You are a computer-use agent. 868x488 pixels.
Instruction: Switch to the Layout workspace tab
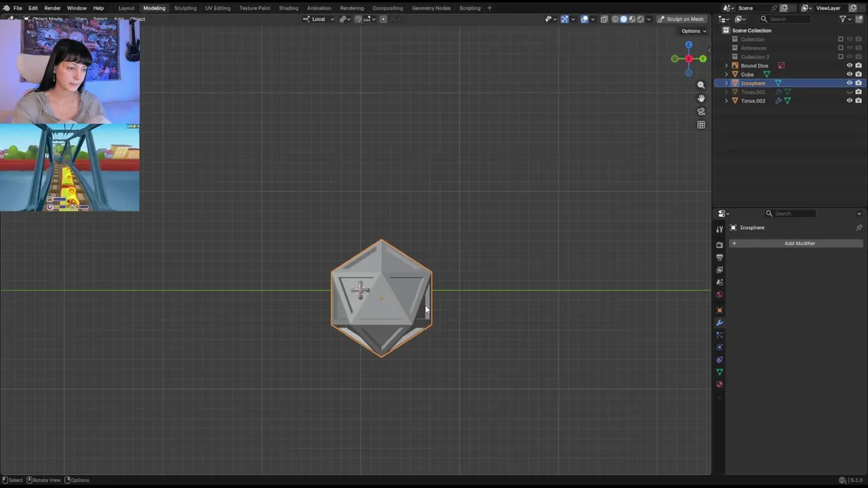(126, 8)
